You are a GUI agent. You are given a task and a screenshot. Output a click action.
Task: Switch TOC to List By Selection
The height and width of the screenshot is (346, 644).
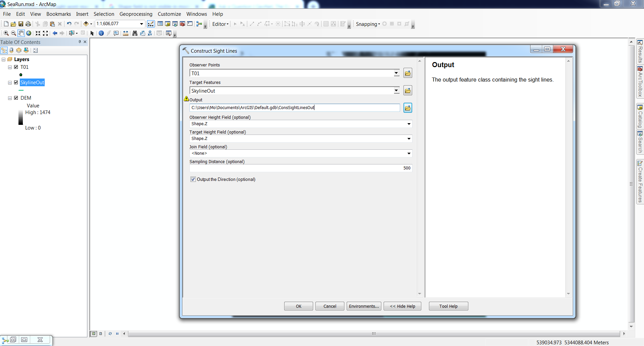tap(26, 50)
